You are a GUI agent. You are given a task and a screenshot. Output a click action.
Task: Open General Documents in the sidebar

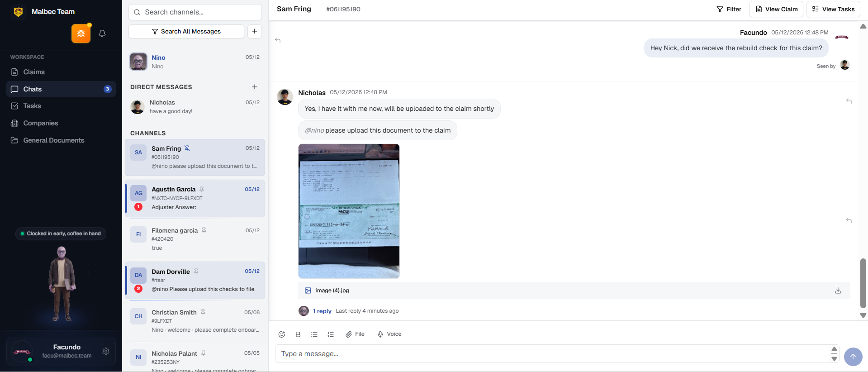(61, 140)
